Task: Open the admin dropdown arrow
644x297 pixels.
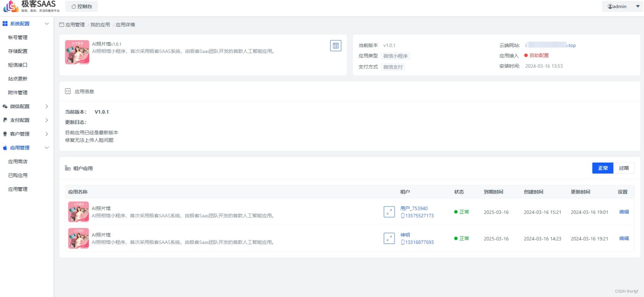Action: pyautogui.click(x=638, y=6)
